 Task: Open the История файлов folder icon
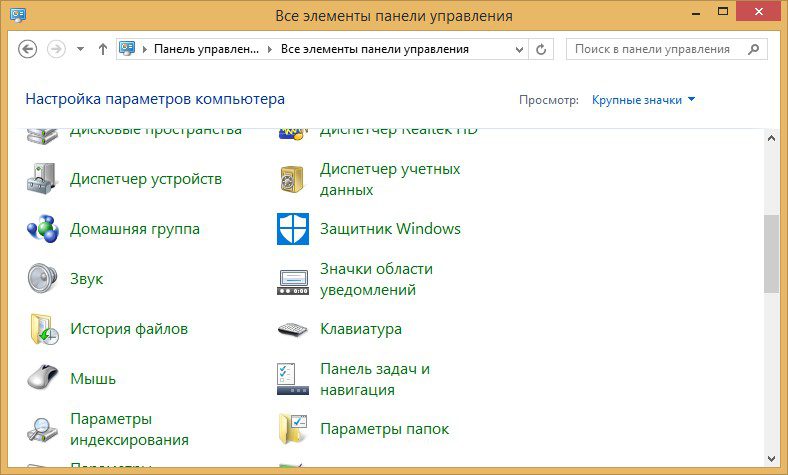(x=44, y=329)
